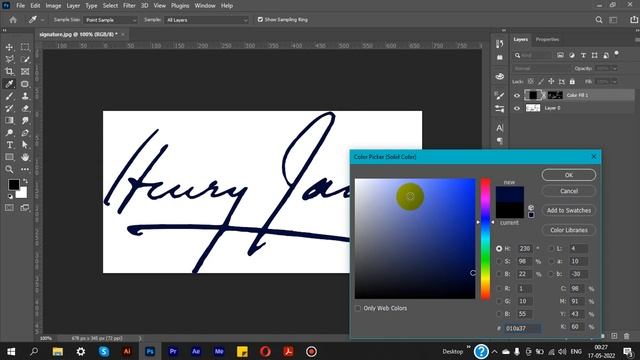Open the layer Opacity dropdown arrow
Screen dimensions: 640x360
[615, 69]
